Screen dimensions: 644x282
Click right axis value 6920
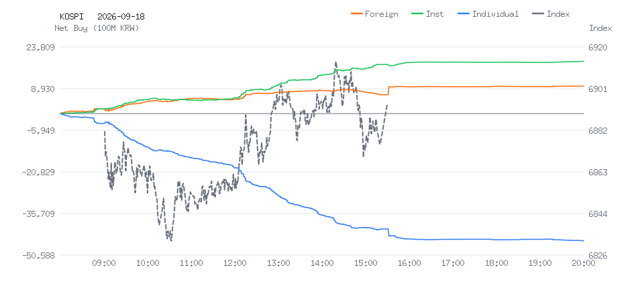point(598,47)
